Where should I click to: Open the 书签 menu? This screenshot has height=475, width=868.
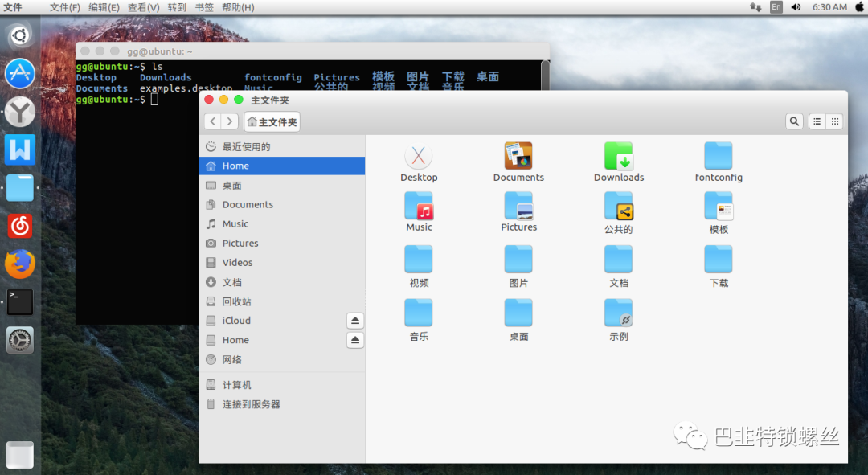(204, 7)
